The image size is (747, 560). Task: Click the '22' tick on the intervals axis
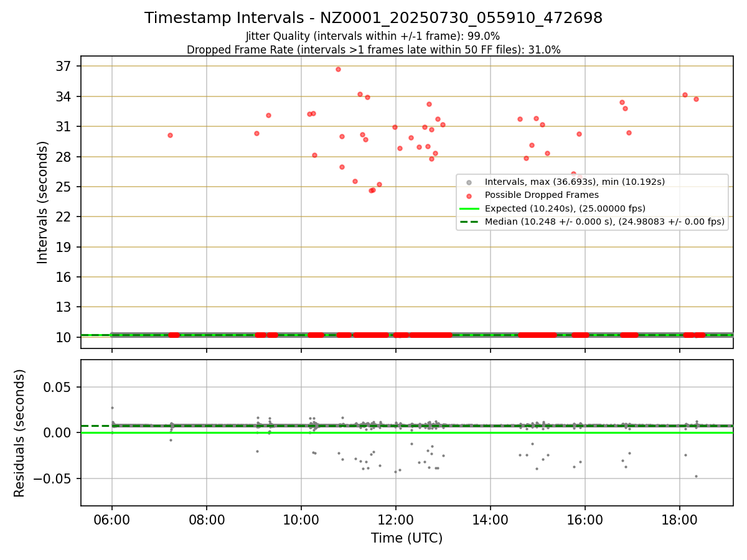click(x=65, y=217)
